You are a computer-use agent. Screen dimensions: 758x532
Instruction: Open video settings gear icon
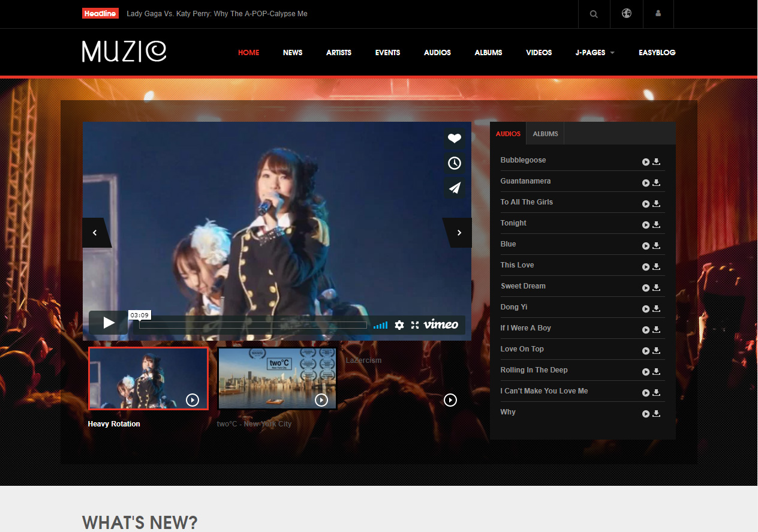pyautogui.click(x=399, y=325)
